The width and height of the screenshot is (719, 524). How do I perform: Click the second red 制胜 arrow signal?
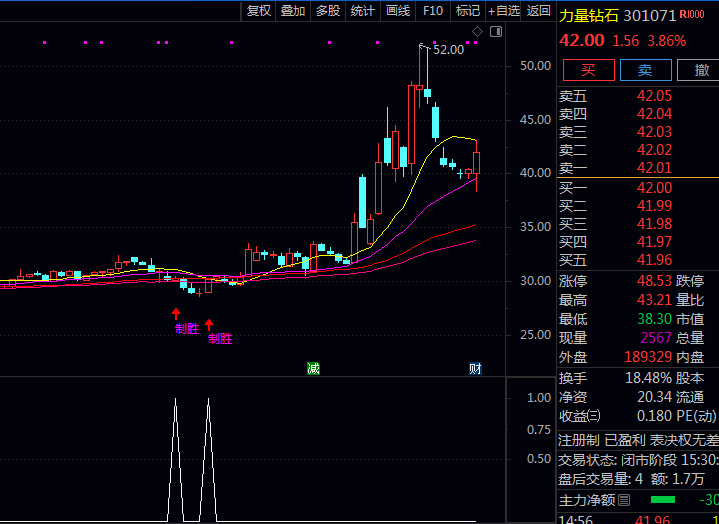click(x=209, y=324)
